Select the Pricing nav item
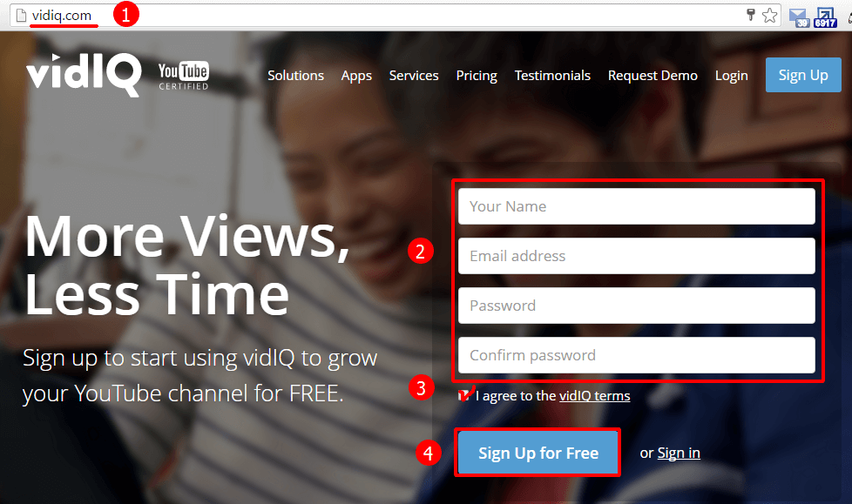This screenshot has height=504, width=852. [x=476, y=76]
